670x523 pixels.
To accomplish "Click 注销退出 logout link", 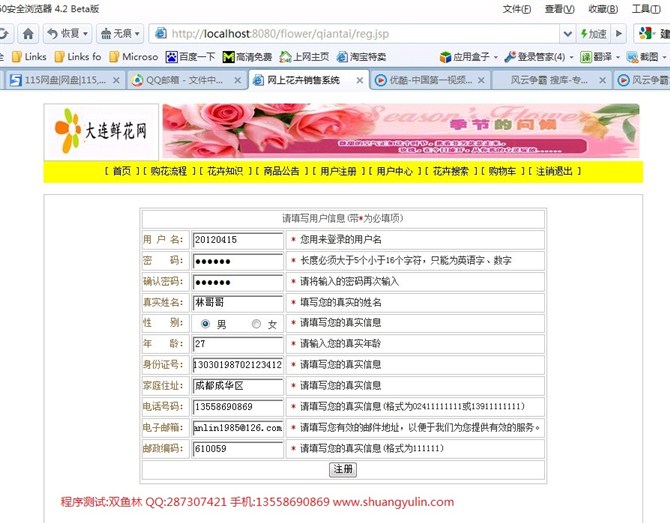I will 555,171.
